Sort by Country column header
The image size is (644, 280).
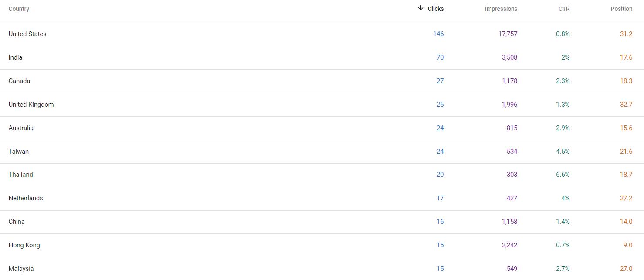click(19, 9)
